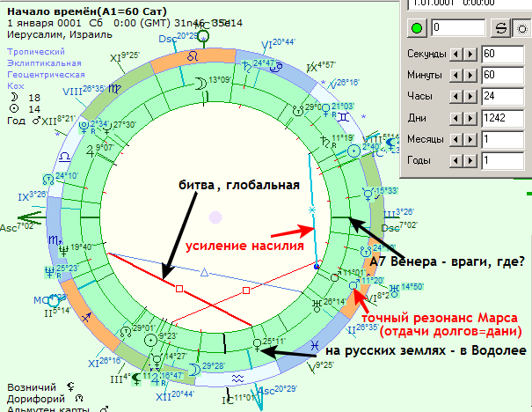The image size is (532, 412).
Task: Select the Cancer sign glyph on the blue sector
Action: [x=276, y=68]
